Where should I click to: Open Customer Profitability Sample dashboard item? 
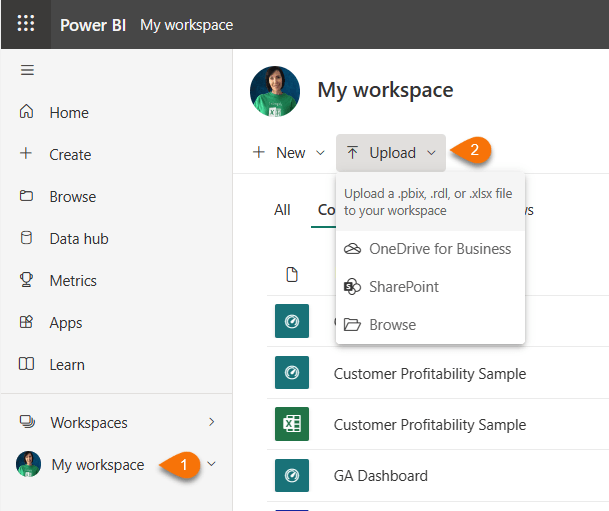(430, 374)
